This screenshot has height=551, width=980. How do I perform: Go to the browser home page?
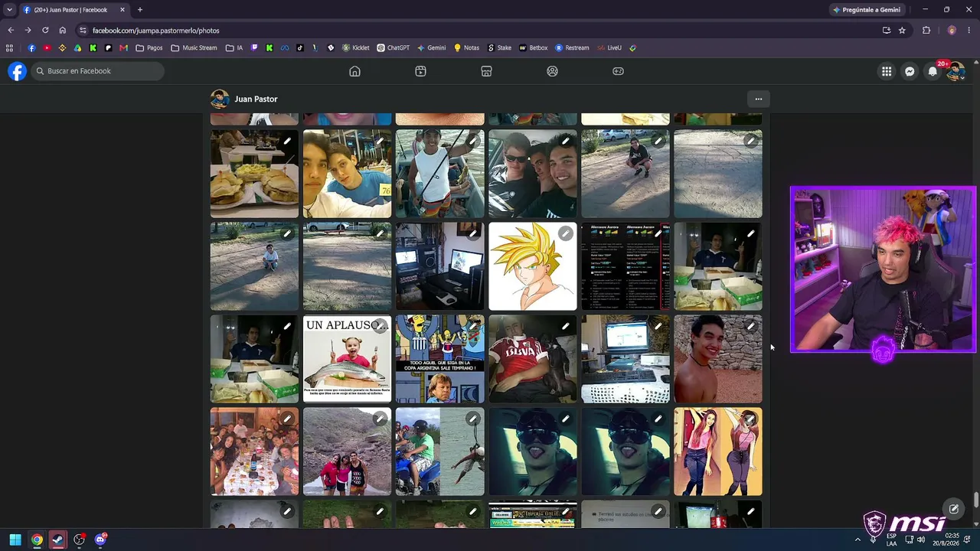63,30
